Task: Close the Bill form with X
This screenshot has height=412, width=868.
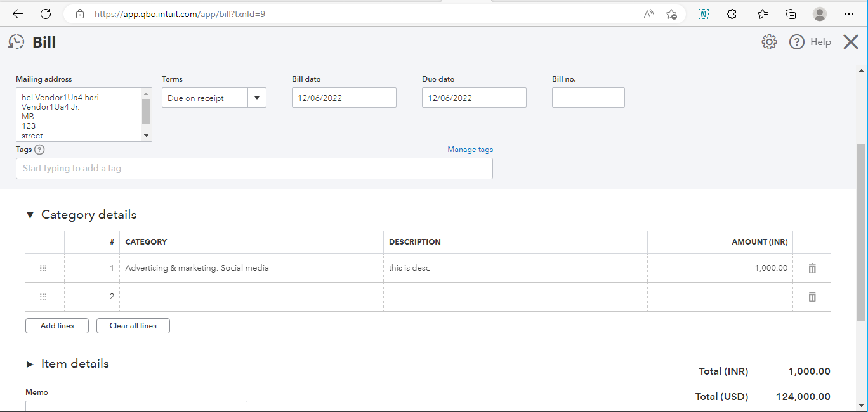Action: [851, 42]
